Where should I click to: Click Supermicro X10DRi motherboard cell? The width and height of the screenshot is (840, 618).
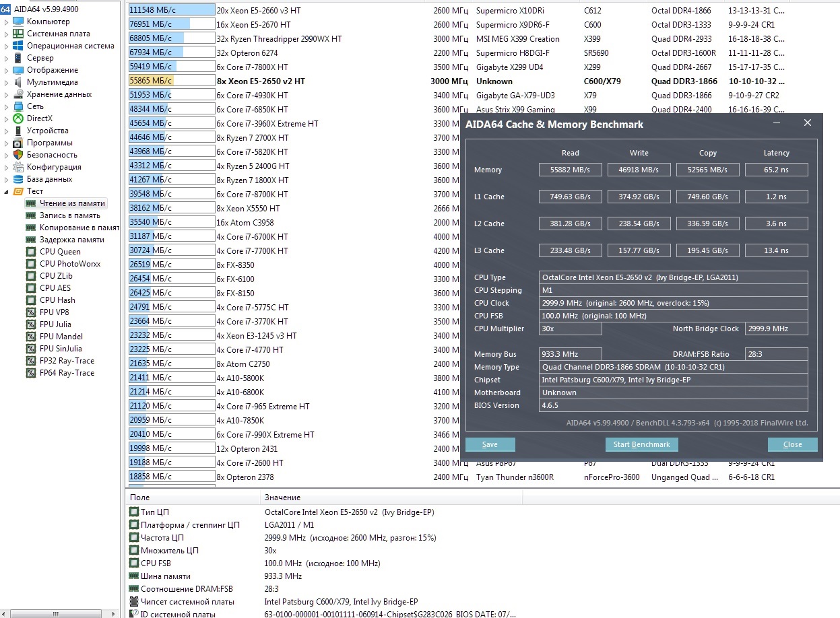point(512,11)
